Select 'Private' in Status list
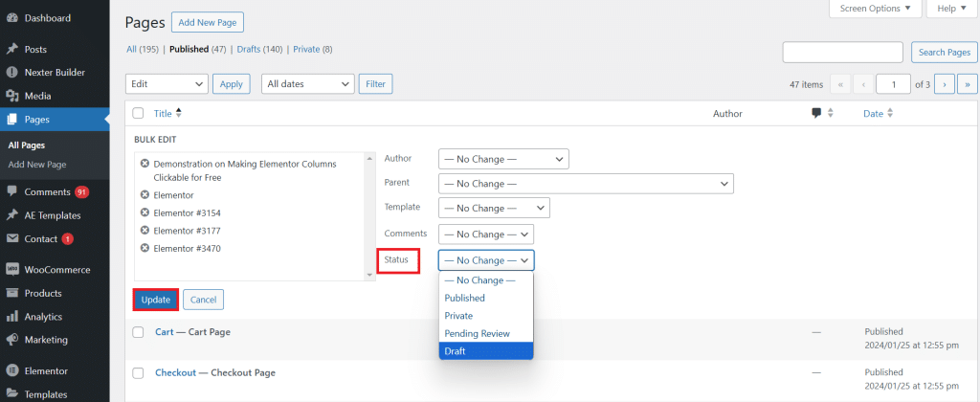This screenshot has width=980, height=402. [486, 316]
